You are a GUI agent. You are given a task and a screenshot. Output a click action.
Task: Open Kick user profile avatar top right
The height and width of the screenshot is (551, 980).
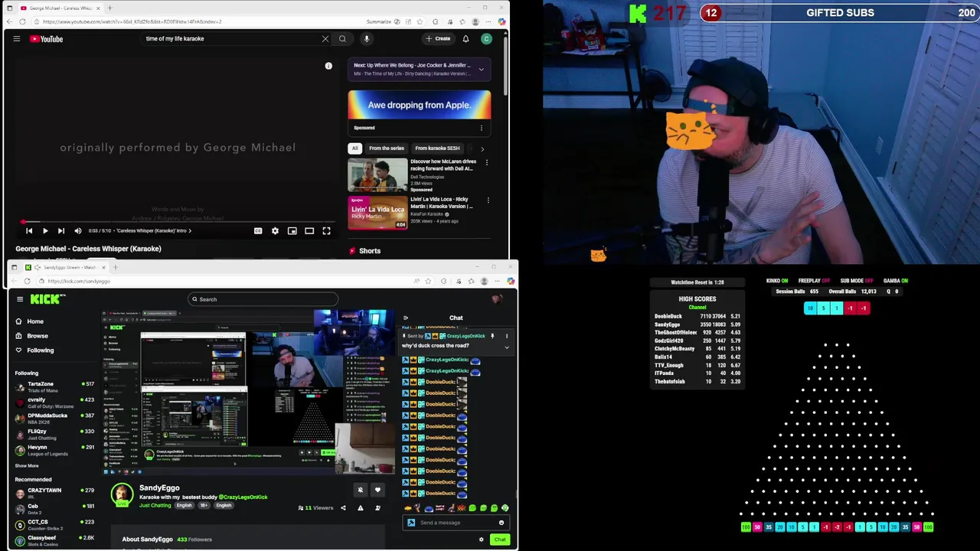(x=497, y=299)
